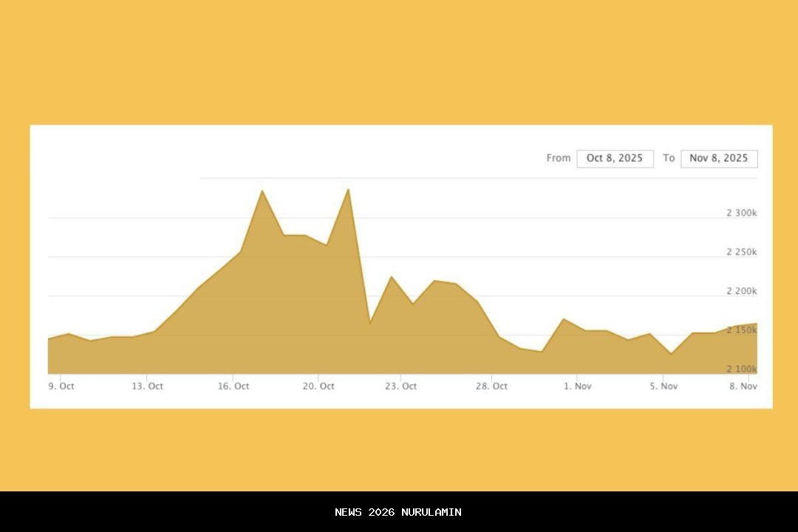
Task: Click the 2 300k y-axis label
Action: pyautogui.click(x=741, y=213)
